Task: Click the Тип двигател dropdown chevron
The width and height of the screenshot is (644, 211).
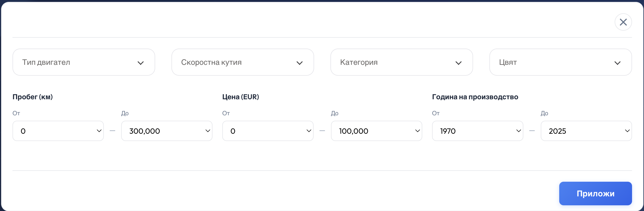Action: click(x=141, y=63)
